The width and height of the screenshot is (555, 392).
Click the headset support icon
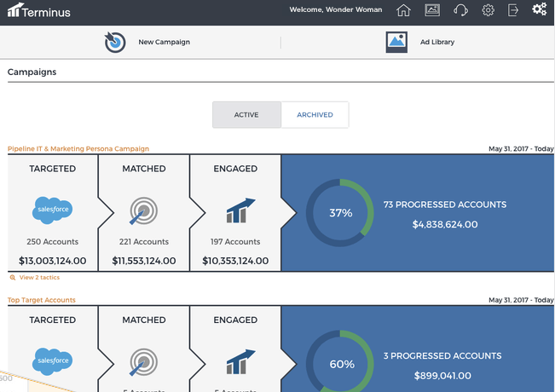coord(460,10)
